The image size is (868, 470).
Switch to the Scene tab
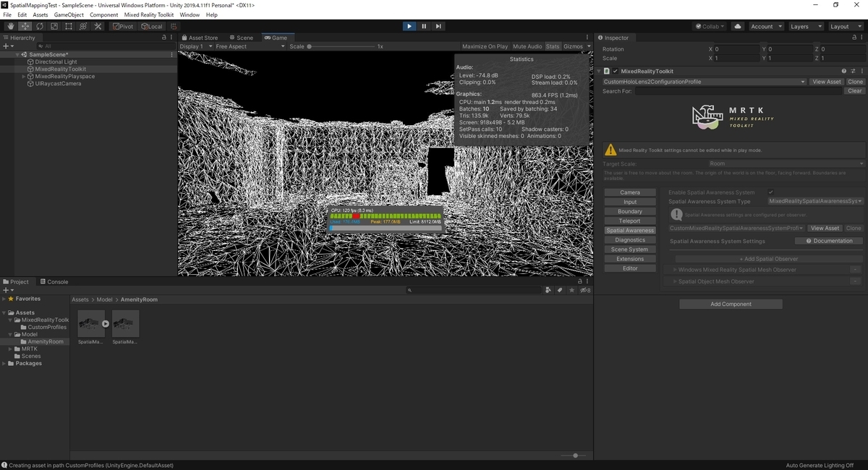tap(241, 38)
